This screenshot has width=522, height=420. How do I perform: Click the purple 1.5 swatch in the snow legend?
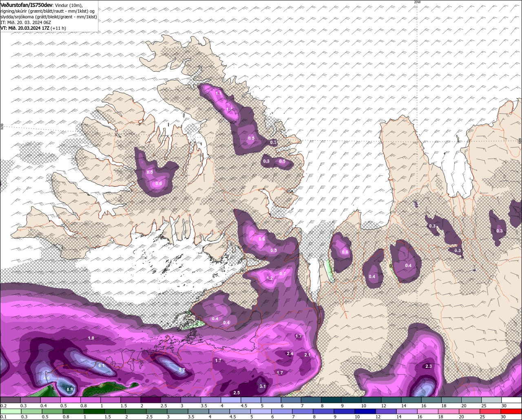[130, 400]
